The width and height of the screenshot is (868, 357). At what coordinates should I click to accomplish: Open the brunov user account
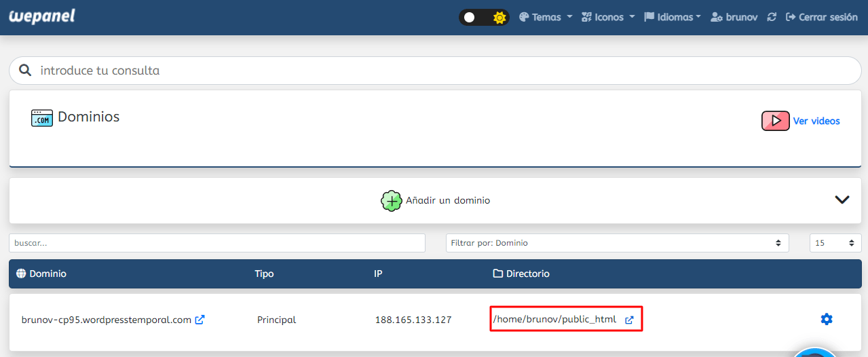click(x=734, y=17)
